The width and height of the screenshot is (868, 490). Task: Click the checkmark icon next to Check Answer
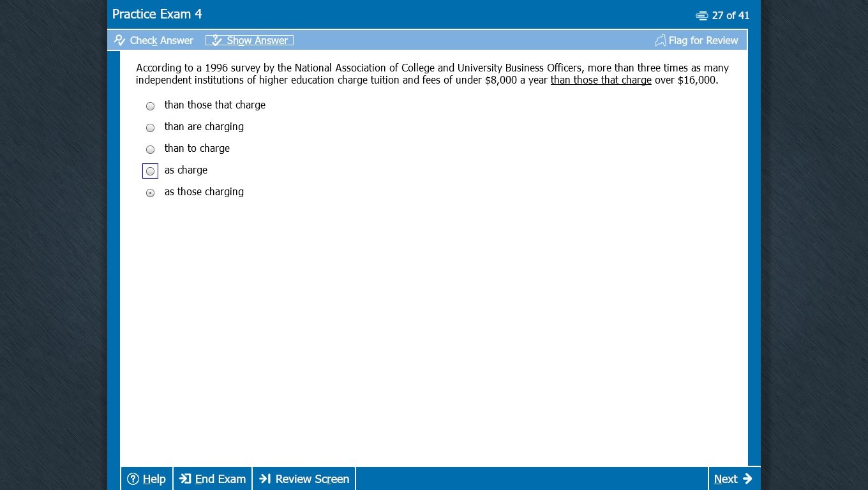coord(119,40)
